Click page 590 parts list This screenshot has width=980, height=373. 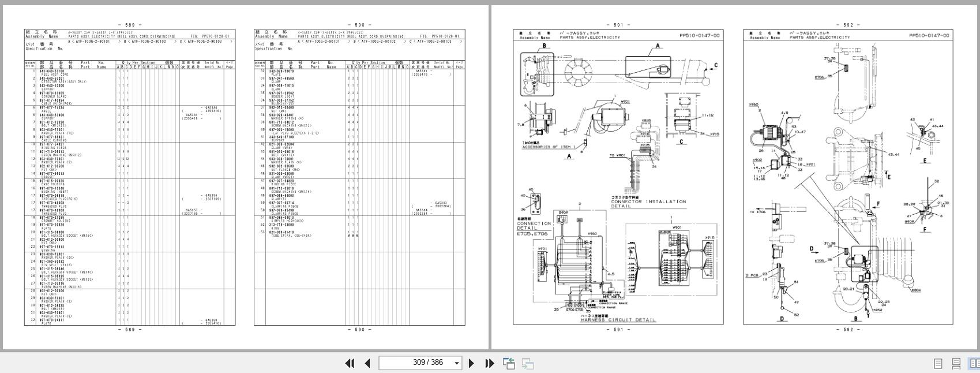(359, 177)
